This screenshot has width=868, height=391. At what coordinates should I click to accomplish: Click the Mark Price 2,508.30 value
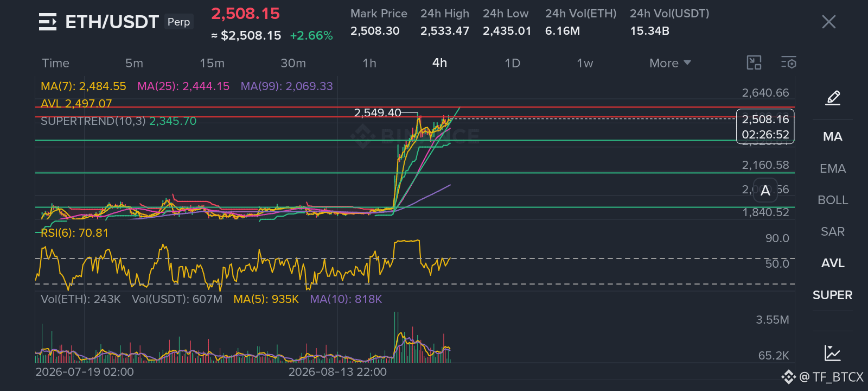[x=375, y=31]
